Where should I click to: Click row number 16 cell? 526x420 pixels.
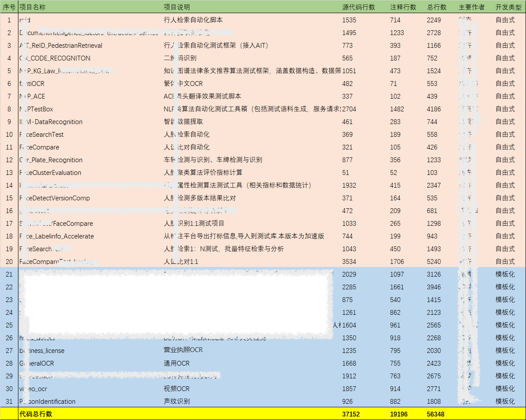click(9, 211)
